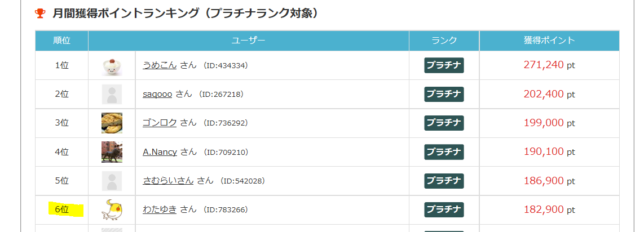Open さむらいさん user profile link

pyautogui.click(x=168, y=181)
